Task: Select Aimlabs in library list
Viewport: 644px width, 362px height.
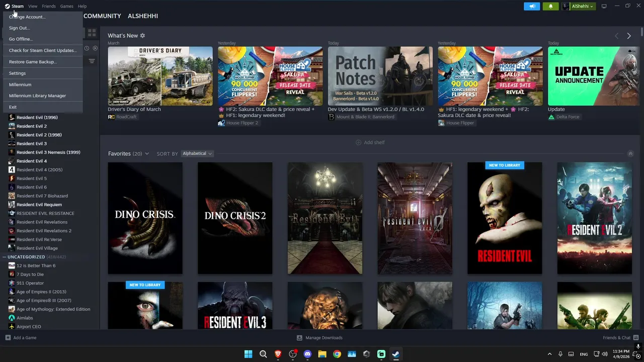Action: [x=25, y=318]
